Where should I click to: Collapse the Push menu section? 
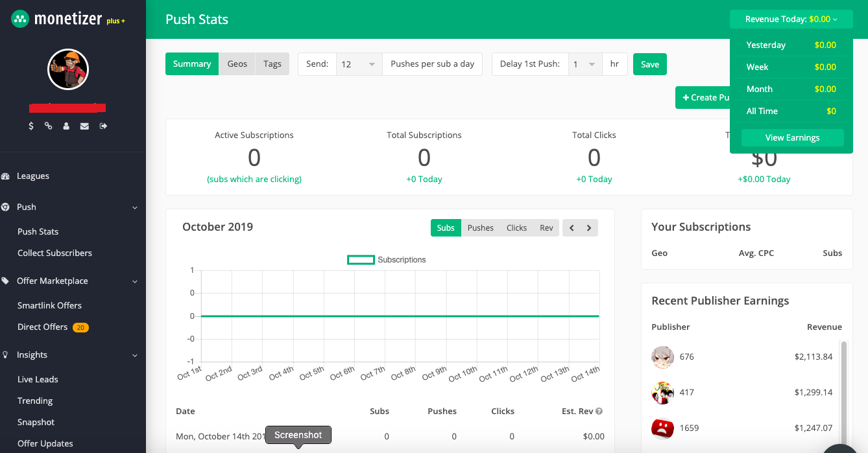tap(135, 207)
